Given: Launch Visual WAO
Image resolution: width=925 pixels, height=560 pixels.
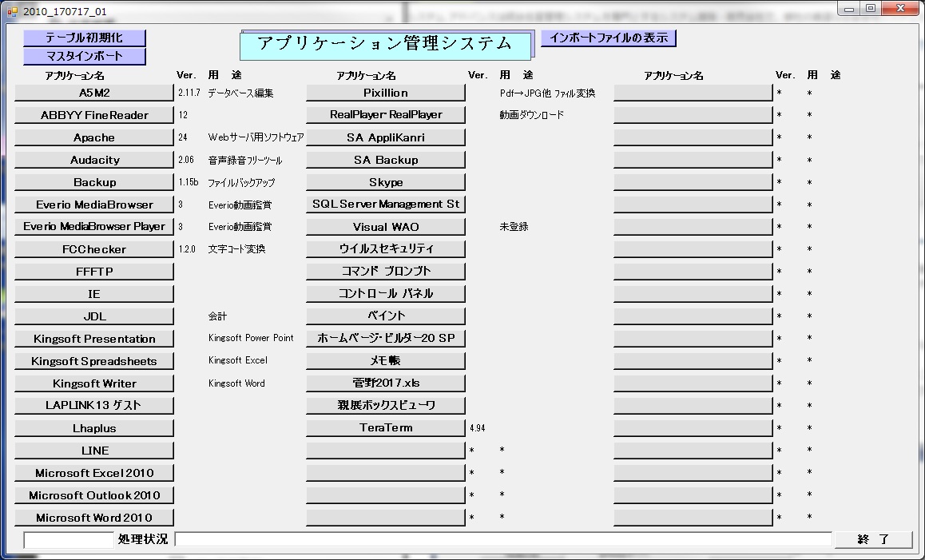Looking at the screenshot, I should tap(386, 227).
